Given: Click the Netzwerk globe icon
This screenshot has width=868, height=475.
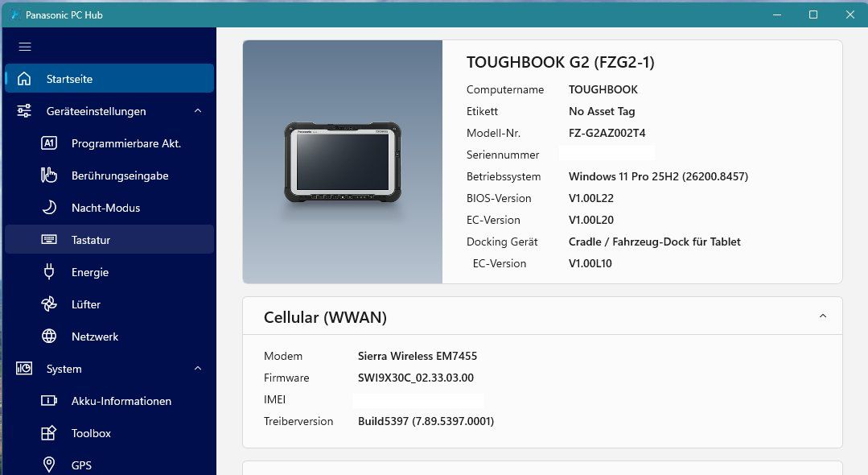Looking at the screenshot, I should [x=49, y=336].
